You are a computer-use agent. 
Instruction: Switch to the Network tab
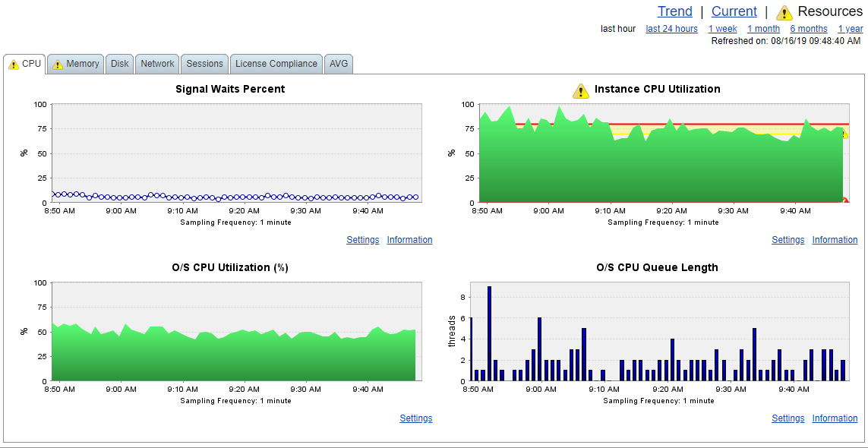point(157,64)
